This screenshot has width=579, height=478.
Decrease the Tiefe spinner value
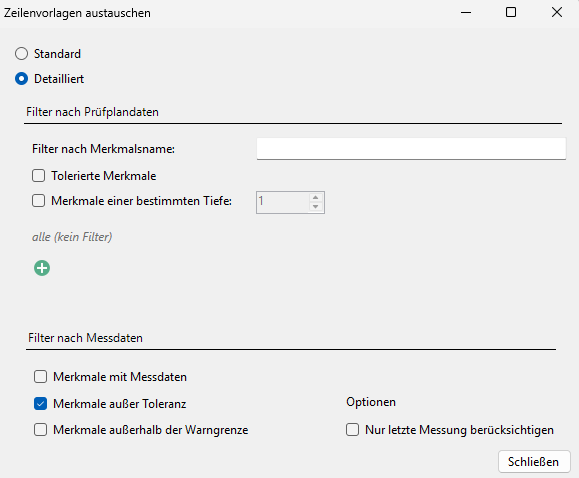pyautogui.click(x=315, y=206)
